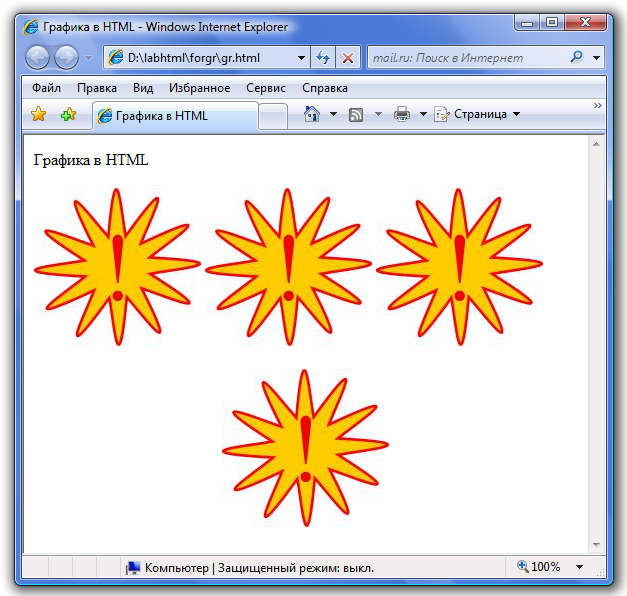Maximize the Internet Explorer window
This screenshot has width=627, height=596.
[552, 22]
